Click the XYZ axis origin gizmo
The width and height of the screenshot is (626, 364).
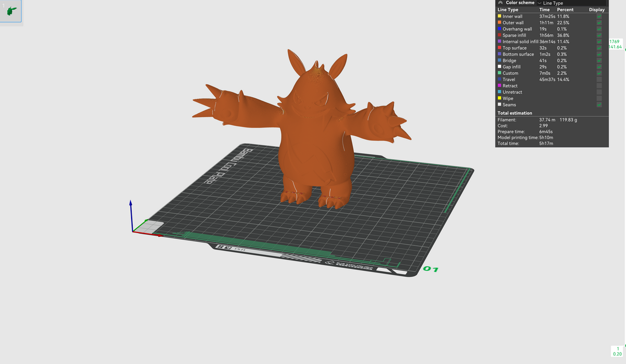coord(133,230)
